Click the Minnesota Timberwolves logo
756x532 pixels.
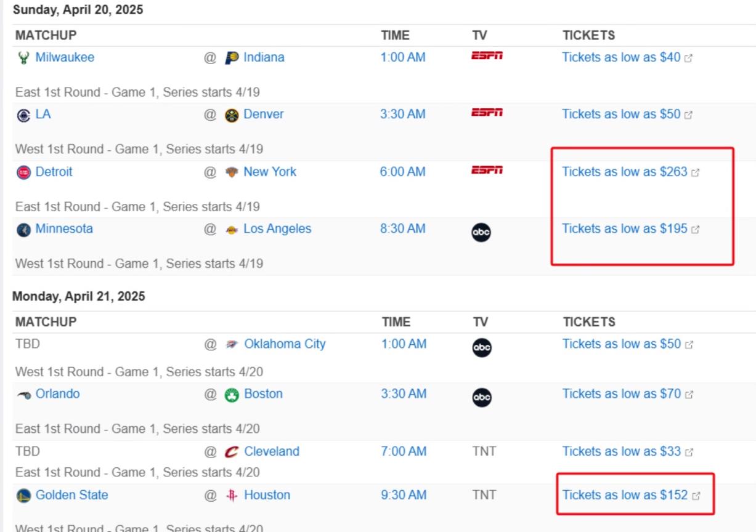tap(23, 230)
